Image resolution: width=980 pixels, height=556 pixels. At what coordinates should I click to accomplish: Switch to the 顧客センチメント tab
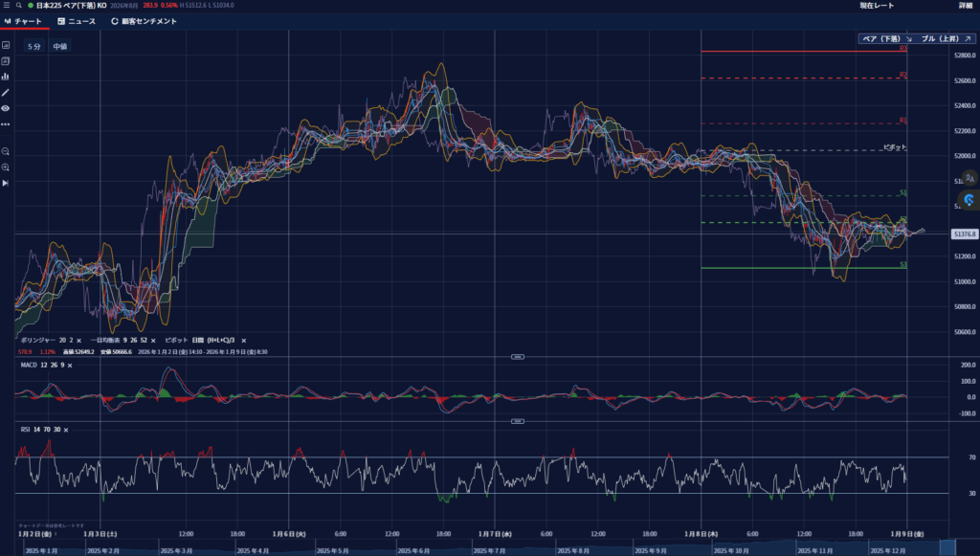144,21
